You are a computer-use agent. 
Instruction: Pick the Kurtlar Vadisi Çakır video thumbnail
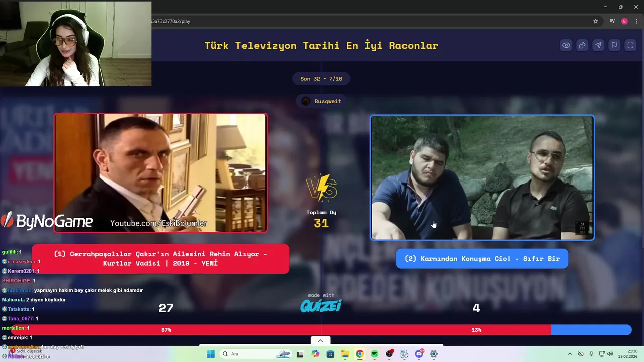pyautogui.click(x=160, y=172)
